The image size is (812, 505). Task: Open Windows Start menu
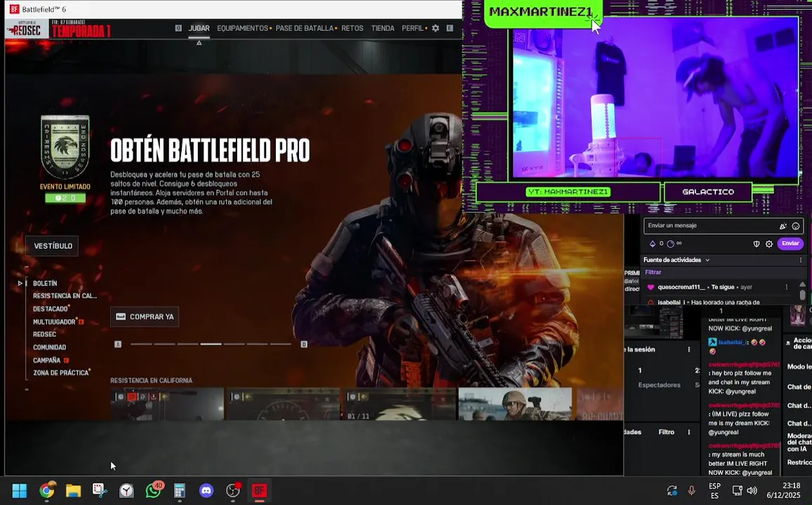pos(19,490)
